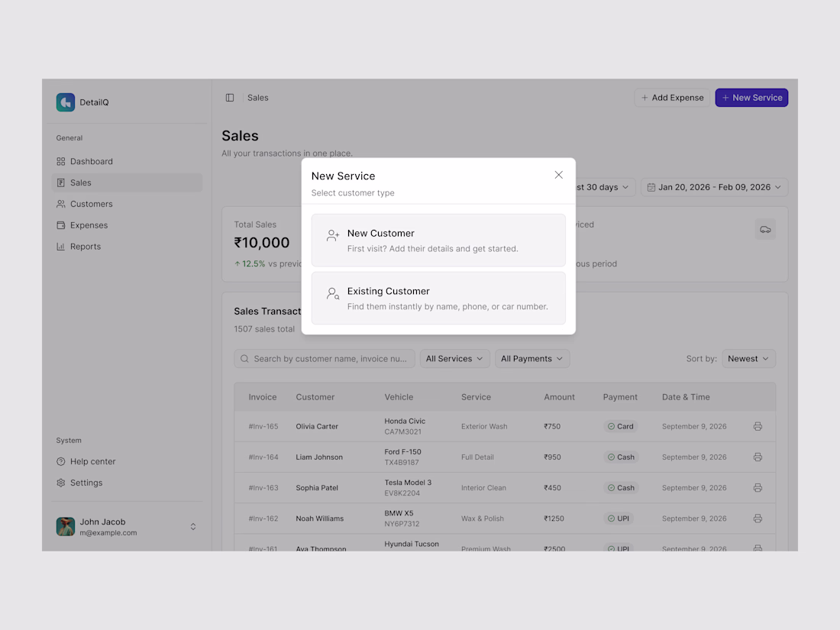Viewport: 840px width, 630px height.
Task: Click the Card payment badge
Action: (x=620, y=426)
